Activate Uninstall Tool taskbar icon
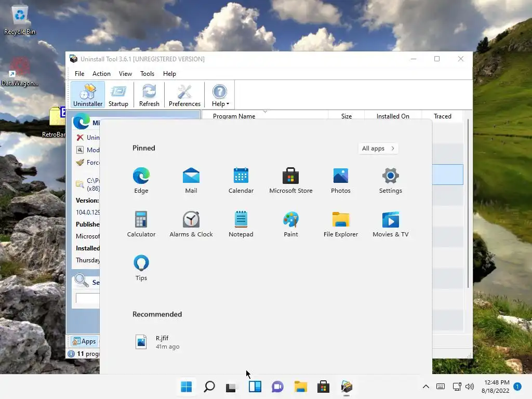The width and height of the screenshot is (532, 399). pyautogui.click(x=347, y=387)
